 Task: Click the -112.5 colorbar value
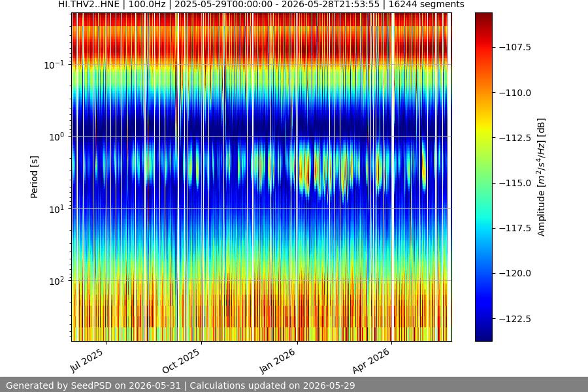tap(515, 138)
